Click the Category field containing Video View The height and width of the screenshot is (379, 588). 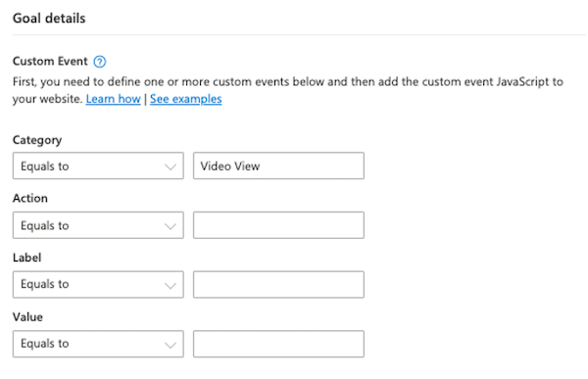point(278,166)
